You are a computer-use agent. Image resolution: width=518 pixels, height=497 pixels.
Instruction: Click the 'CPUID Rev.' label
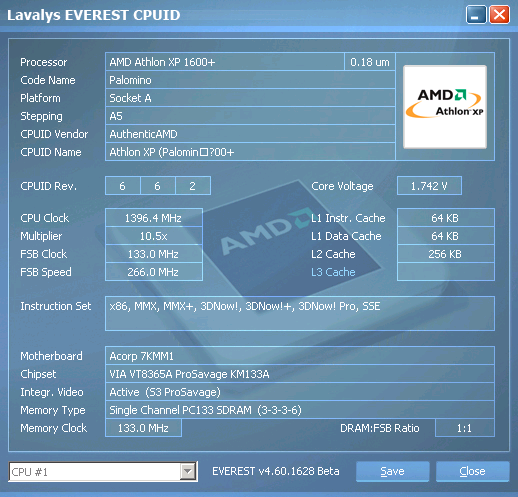click(x=49, y=186)
